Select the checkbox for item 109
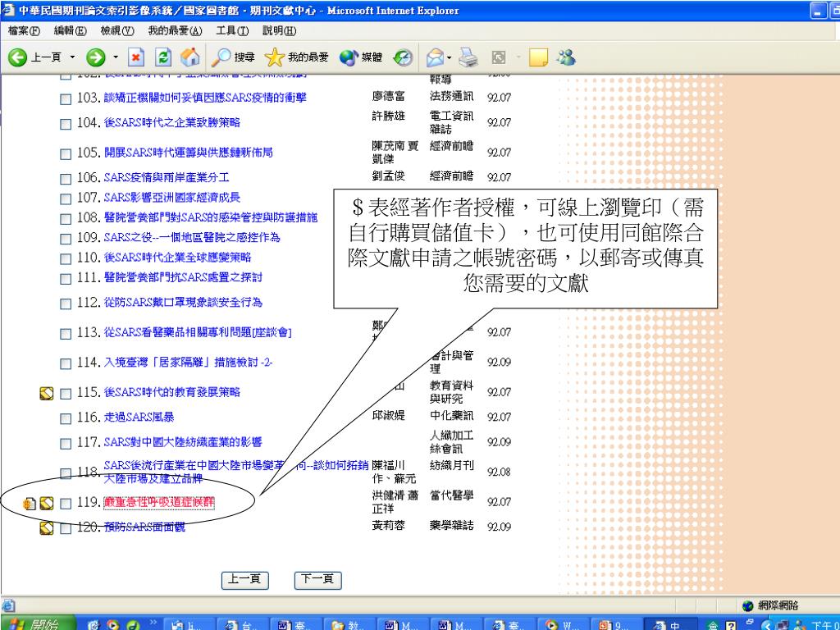 pyautogui.click(x=66, y=239)
